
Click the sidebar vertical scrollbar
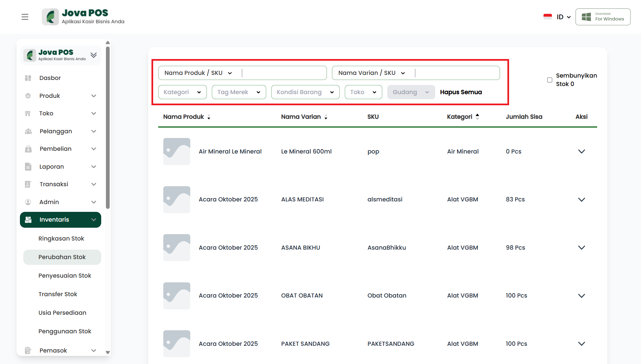click(108, 128)
